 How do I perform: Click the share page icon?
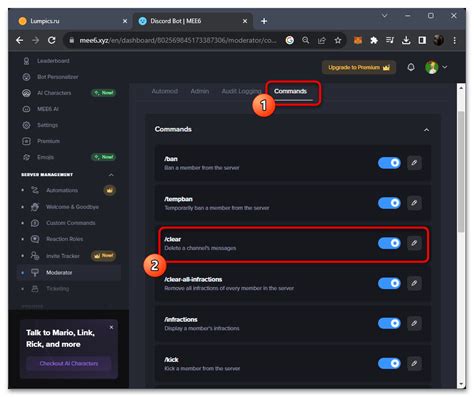(322, 40)
